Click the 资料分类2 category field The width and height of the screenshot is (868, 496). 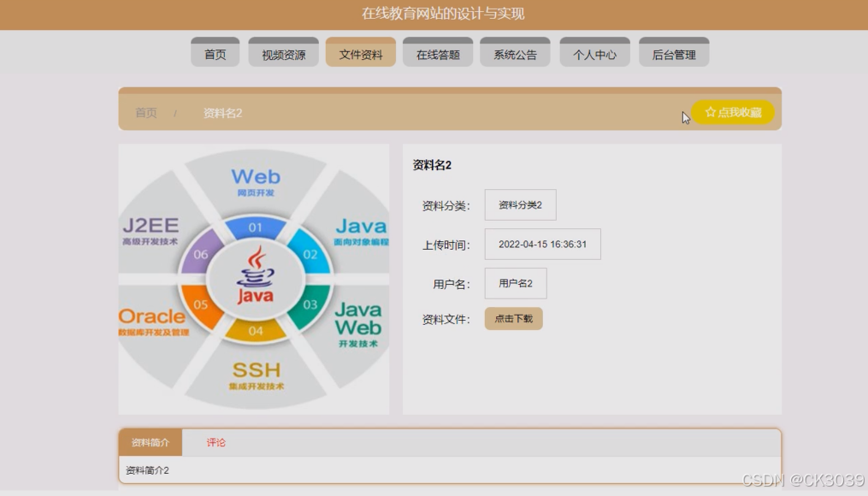pos(520,205)
